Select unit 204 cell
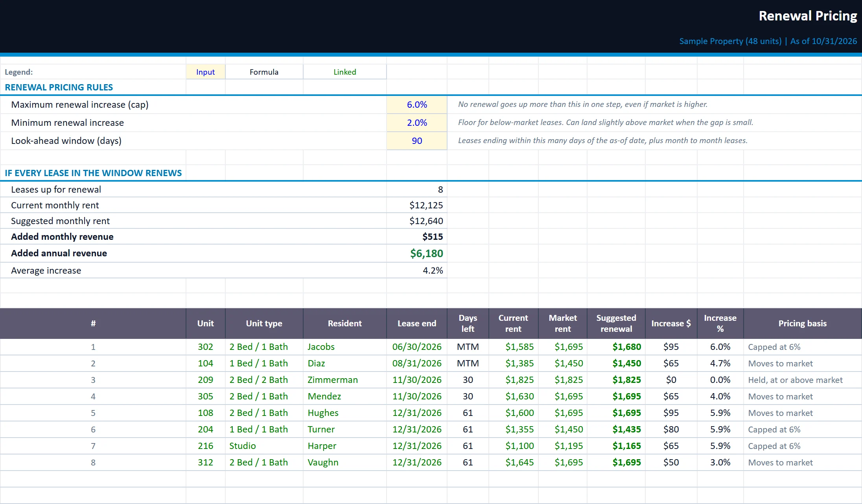 (x=205, y=429)
